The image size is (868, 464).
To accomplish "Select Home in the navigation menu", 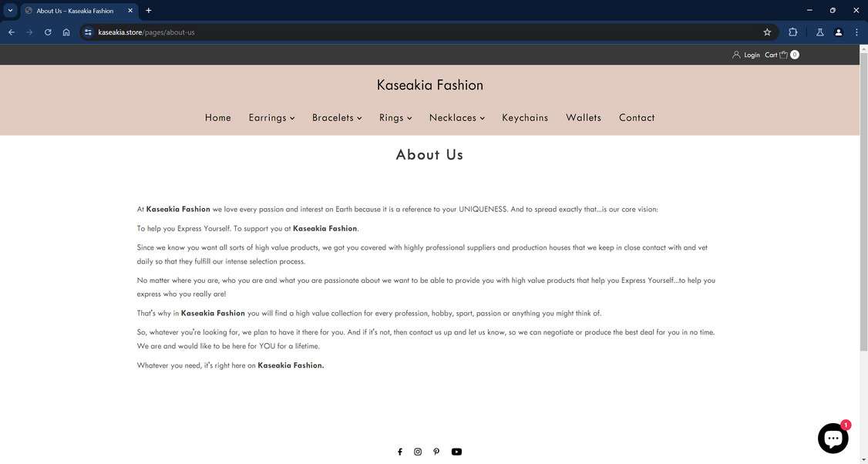I will [x=218, y=117].
